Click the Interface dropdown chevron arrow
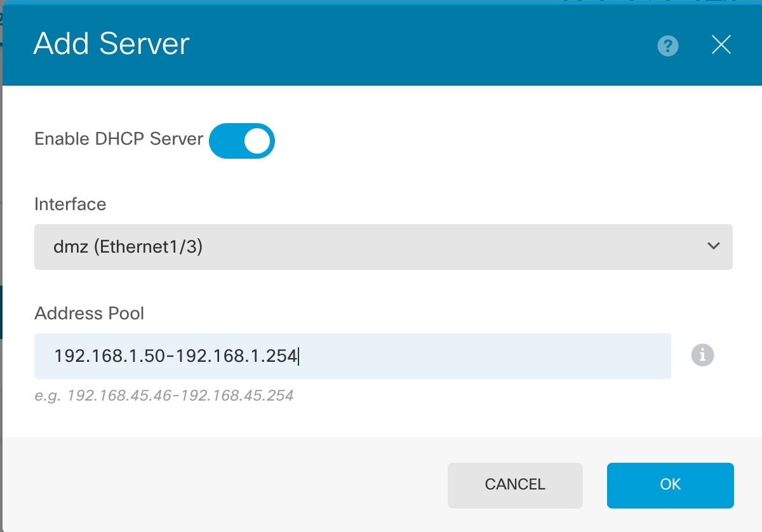This screenshot has width=762, height=532. [x=714, y=246]
